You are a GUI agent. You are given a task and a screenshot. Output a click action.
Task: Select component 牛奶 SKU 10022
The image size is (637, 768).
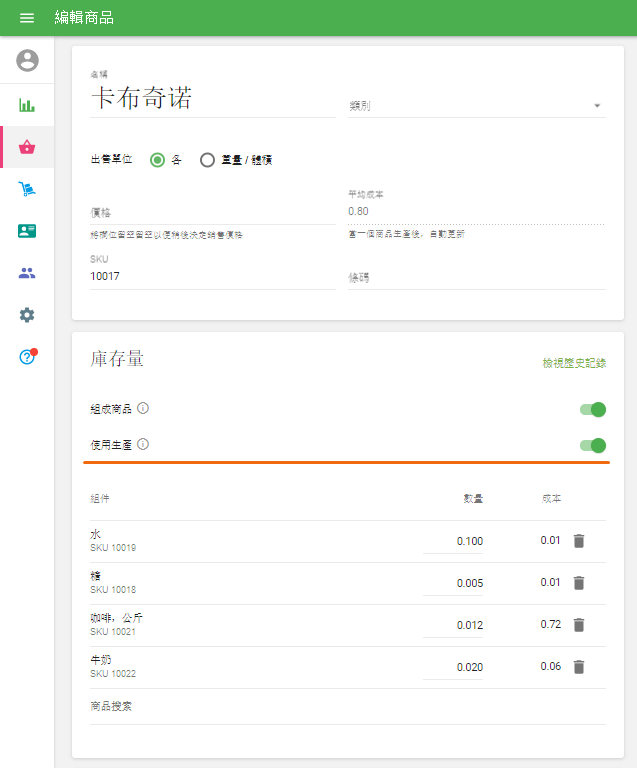tap(113, 667)
